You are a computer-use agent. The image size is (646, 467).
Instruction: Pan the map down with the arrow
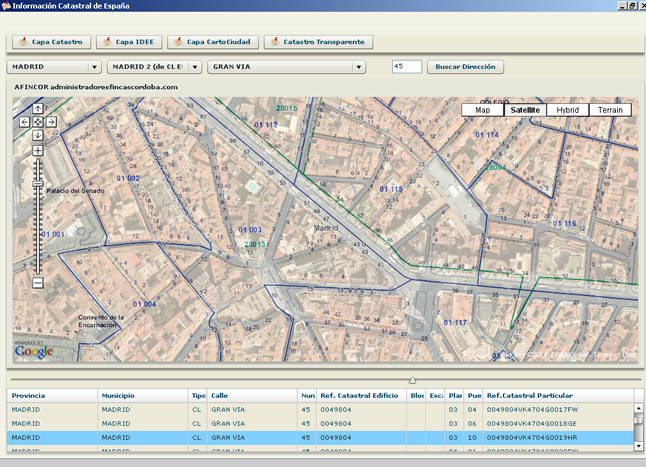pos(38,135)
